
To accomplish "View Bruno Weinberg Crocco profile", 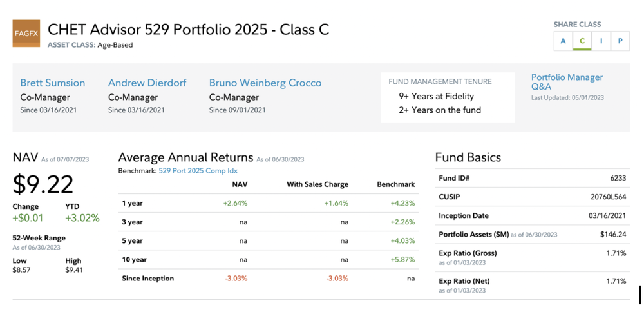I will tap(265, 83).
